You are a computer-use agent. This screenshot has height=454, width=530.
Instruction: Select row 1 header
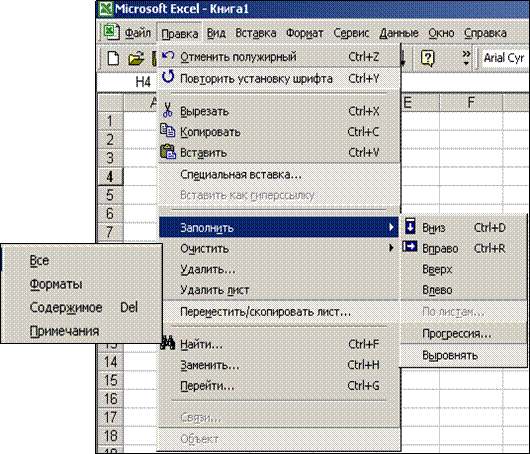click(x=110, y=121)
